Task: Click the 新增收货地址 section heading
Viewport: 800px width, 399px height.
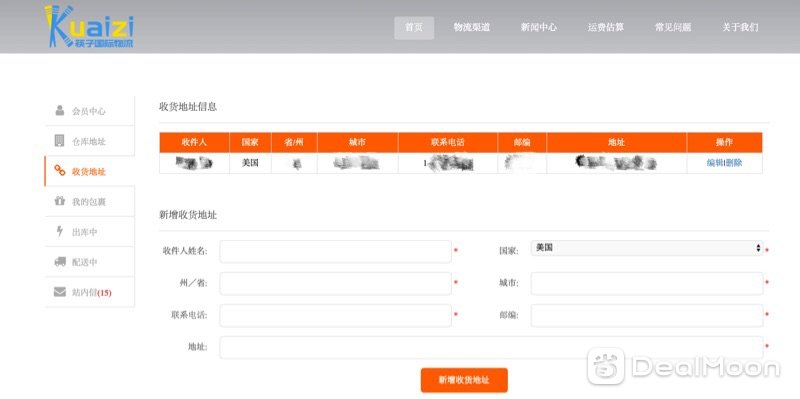Action: [188, 215]
